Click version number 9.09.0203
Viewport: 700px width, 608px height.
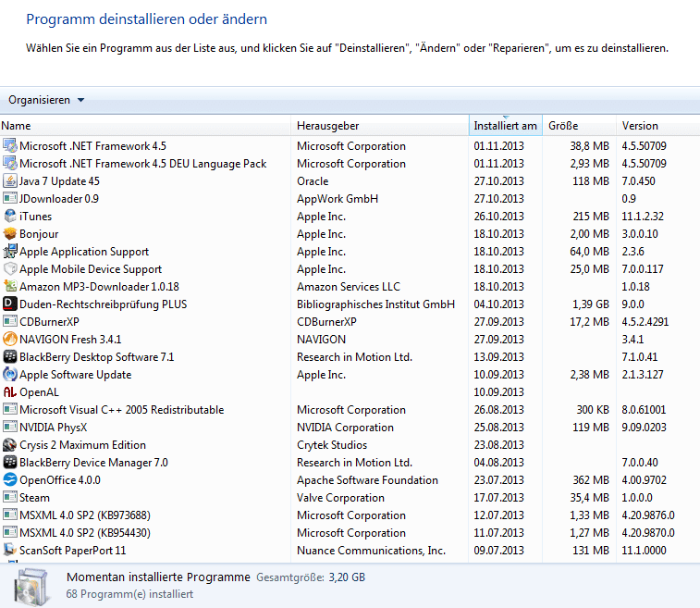click(x=644, y=428)
